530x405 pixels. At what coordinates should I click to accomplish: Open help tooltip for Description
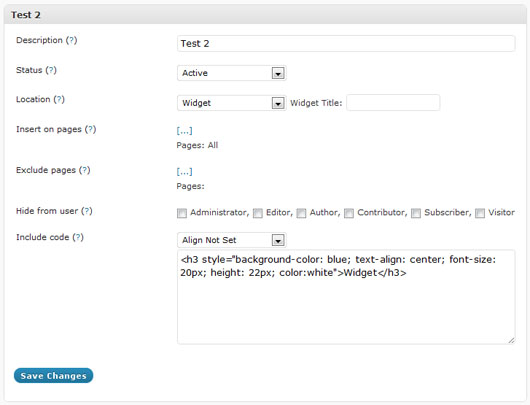click(71, 40)
